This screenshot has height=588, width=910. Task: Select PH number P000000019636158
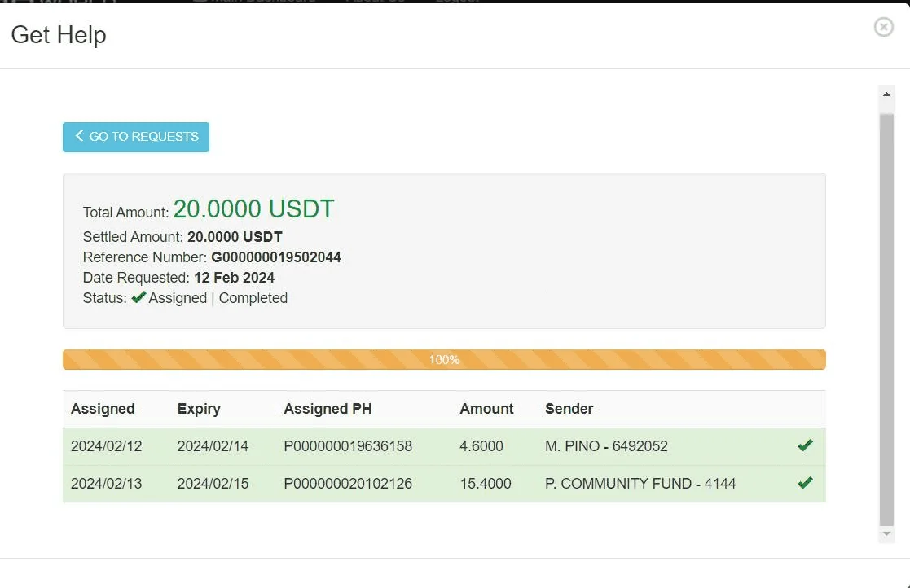pyautogui.click(x=348, y=446)
